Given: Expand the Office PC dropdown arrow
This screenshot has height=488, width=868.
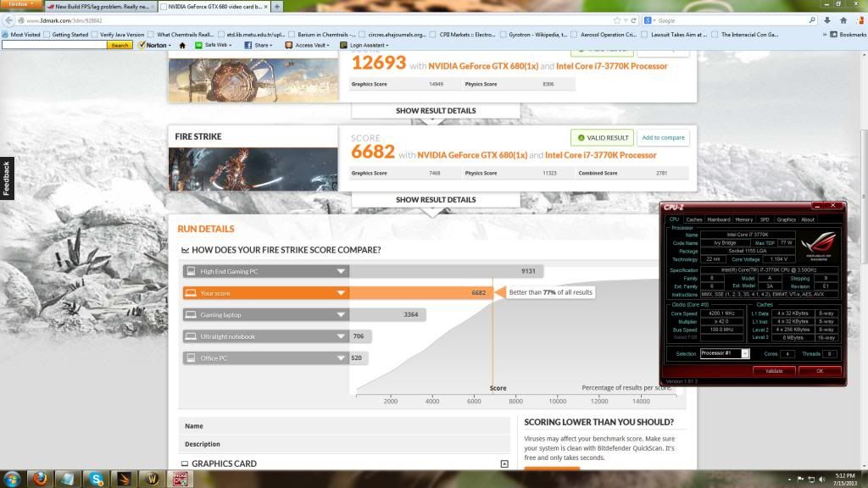Looking at the screenshot, I should click(341, 358).
